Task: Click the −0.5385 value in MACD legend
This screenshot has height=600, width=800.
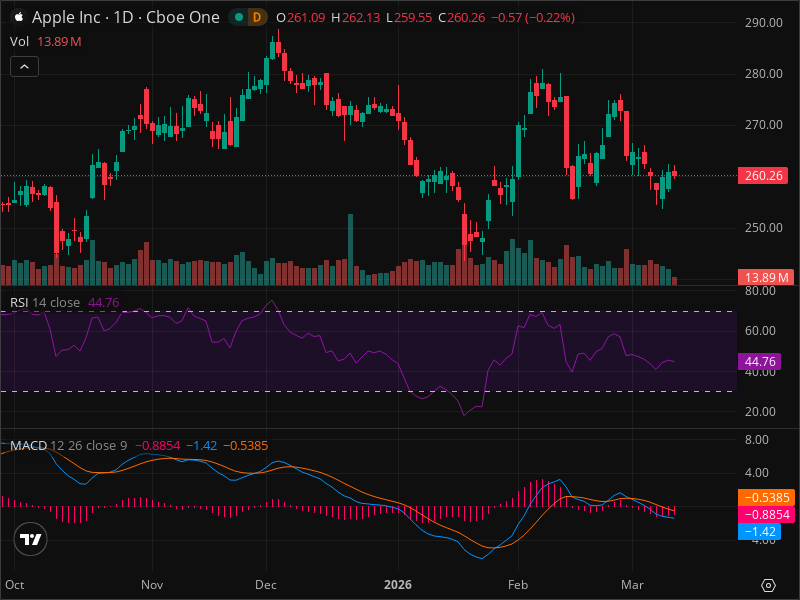Action: 245,445
